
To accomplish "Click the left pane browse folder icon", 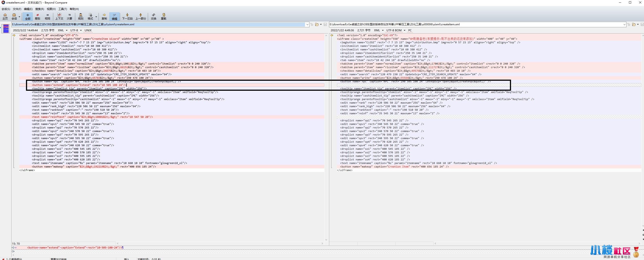I will click(317, 24).
